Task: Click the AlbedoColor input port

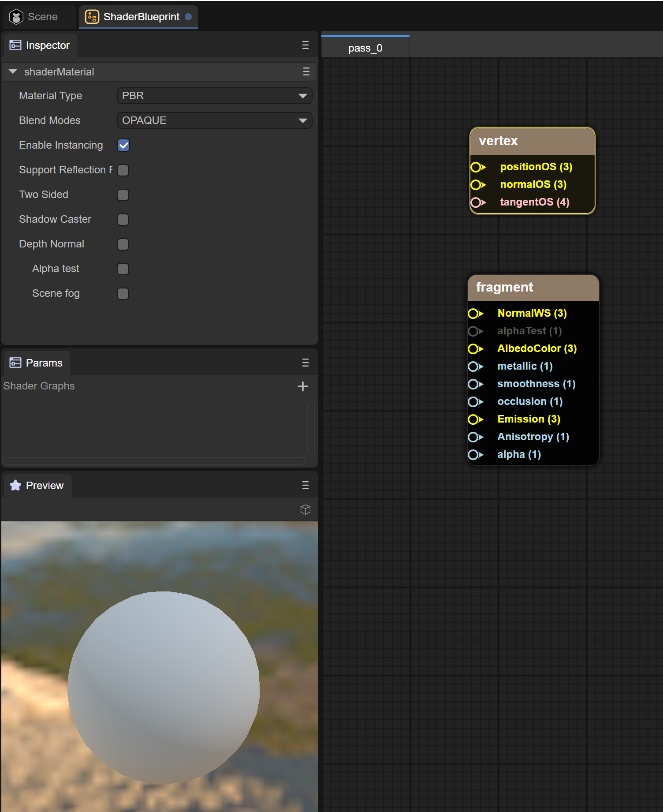Action: 474,349
